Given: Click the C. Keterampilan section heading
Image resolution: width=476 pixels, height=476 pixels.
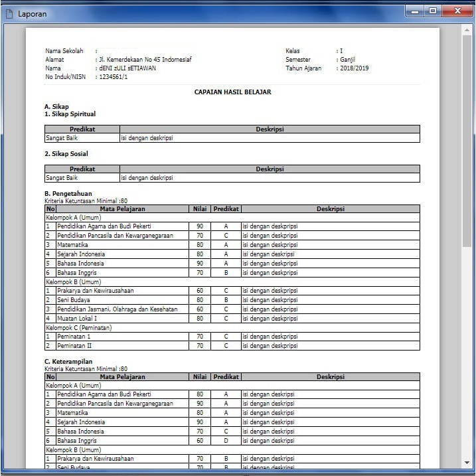Looking at the screenshot, I should tap(68, 362).
